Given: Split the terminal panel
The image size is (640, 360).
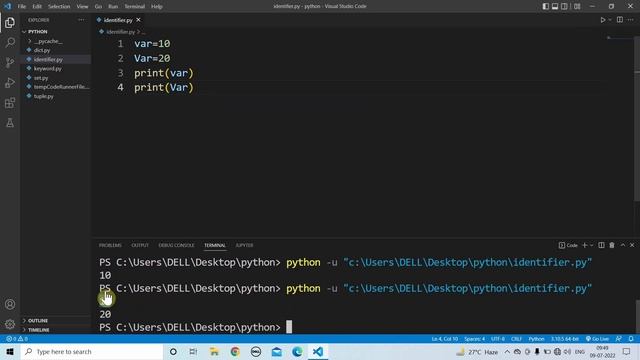Looking at the screenshot, I should pos(601,245).
